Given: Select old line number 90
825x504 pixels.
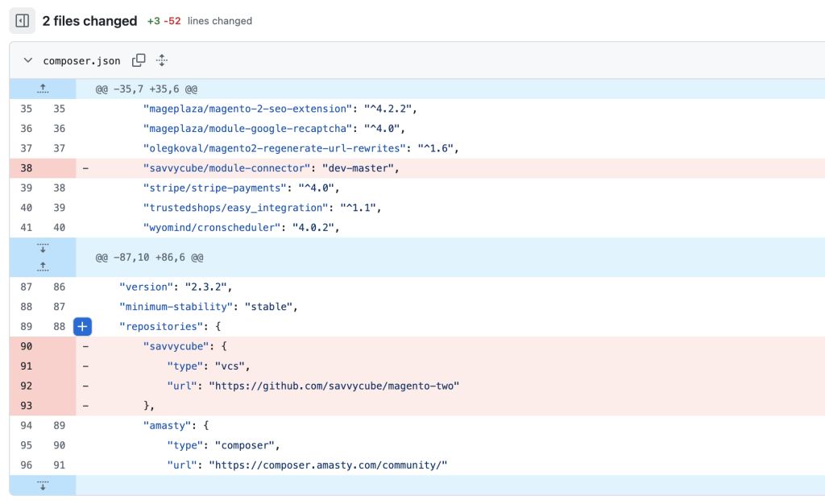Looking at the screenshot, I should click(x=27, y=346).
